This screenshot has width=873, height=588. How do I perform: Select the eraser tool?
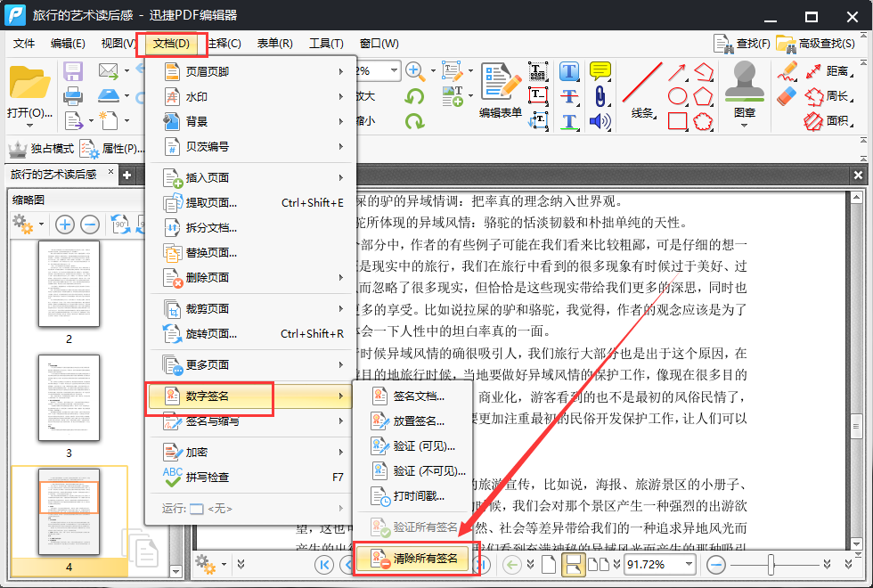(787, 96)
